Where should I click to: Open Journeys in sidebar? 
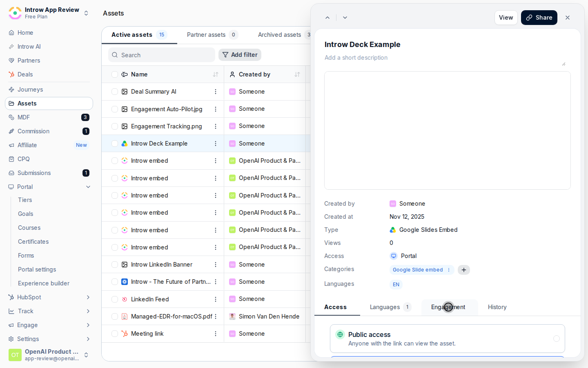click(49, 90)
